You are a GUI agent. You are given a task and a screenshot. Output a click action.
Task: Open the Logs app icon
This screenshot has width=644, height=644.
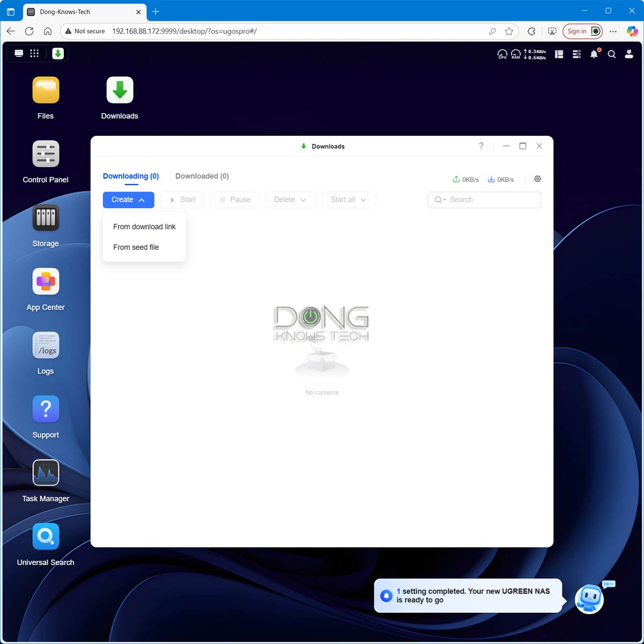46,345
